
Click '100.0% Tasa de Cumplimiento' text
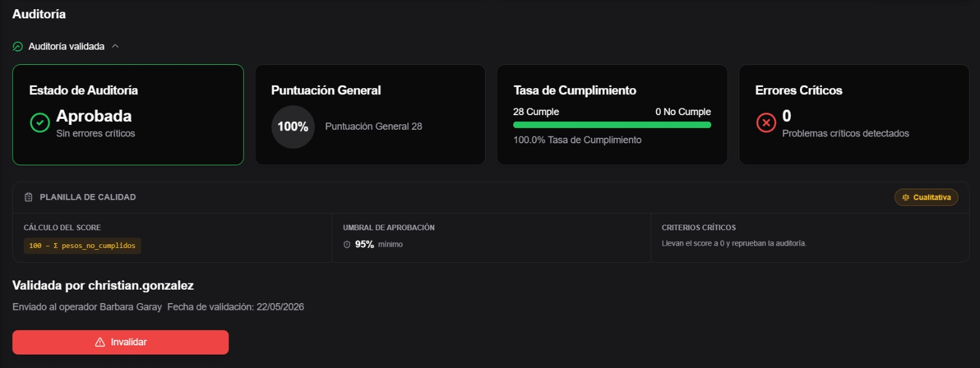pyautogui.click(x=578, y=140)
